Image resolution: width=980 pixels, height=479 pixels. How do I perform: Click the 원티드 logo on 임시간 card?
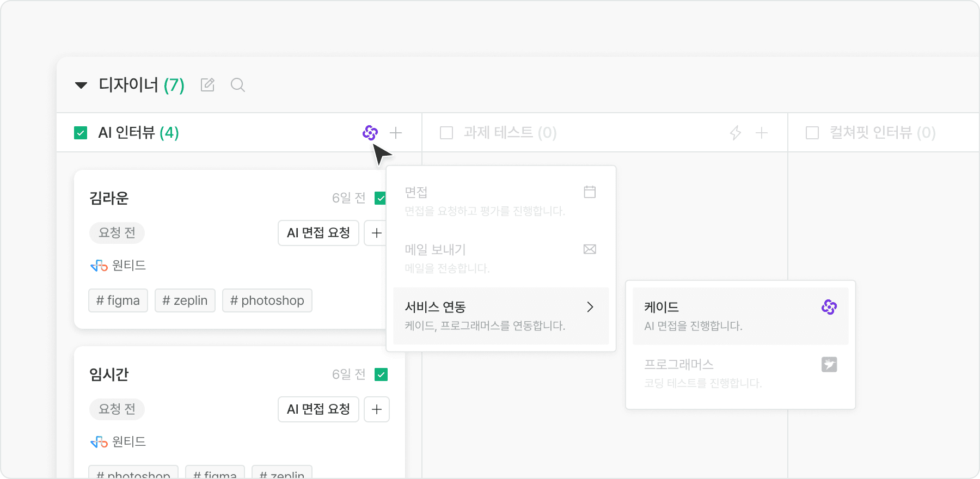click(99, 442)
